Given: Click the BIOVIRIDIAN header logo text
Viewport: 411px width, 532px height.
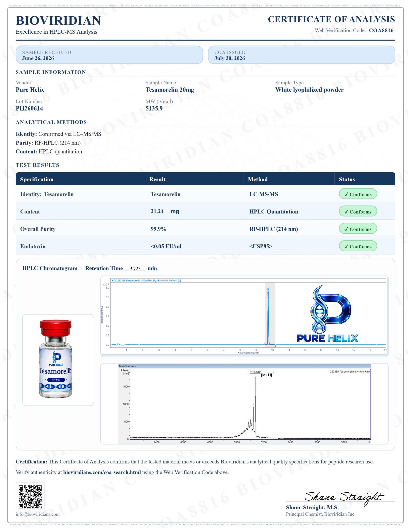Looking at the screenshot, I should (x=59, y=21).
